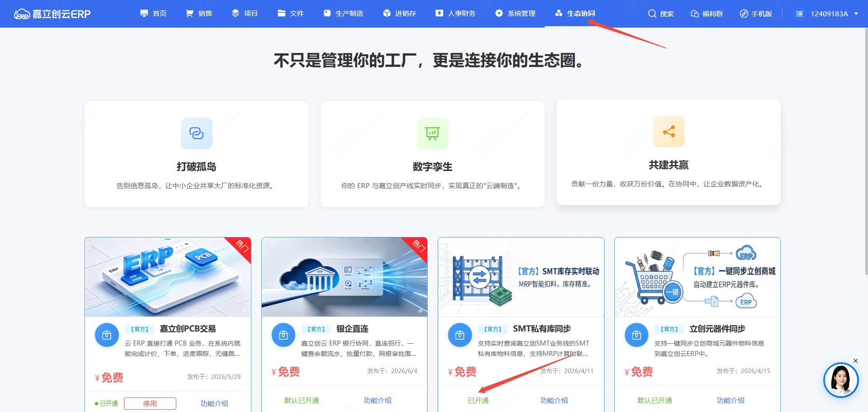
Task: Click the 生产制造 gear icon
Action: click(x=327, y=14)
